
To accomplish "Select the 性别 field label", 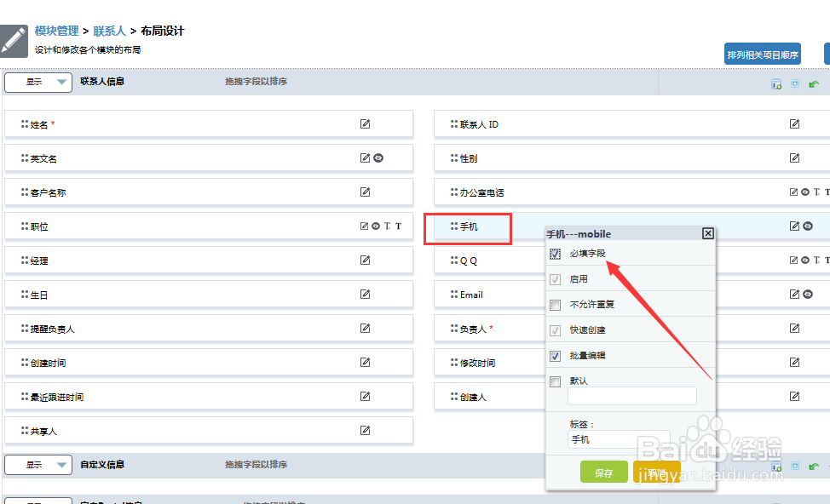I will point(469,158).
